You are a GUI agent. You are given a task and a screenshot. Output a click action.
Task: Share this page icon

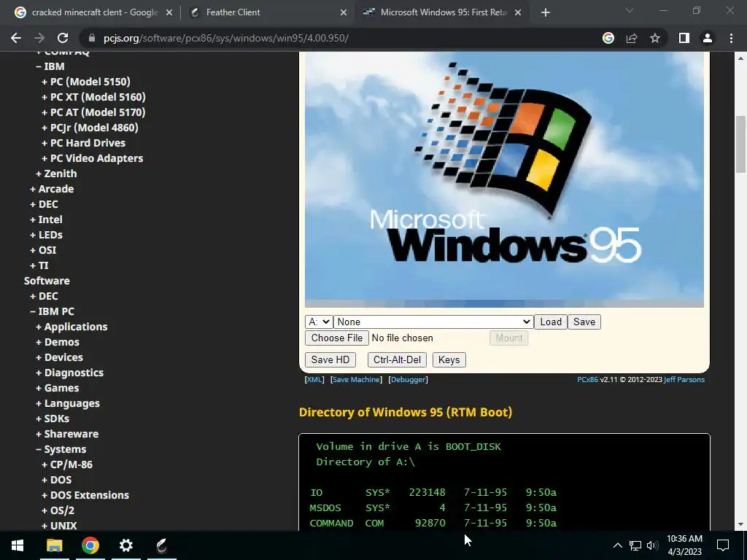[632, 38]
